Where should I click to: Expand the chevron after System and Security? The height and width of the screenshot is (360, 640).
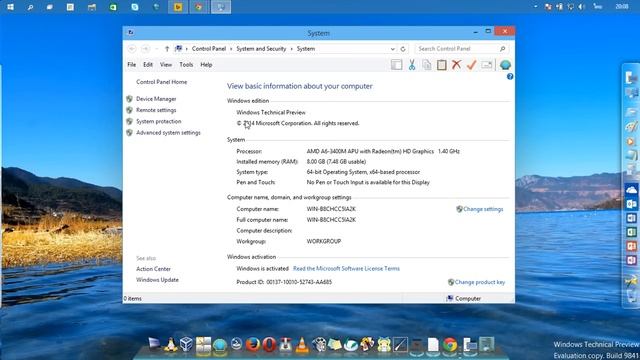coord(291,49)
